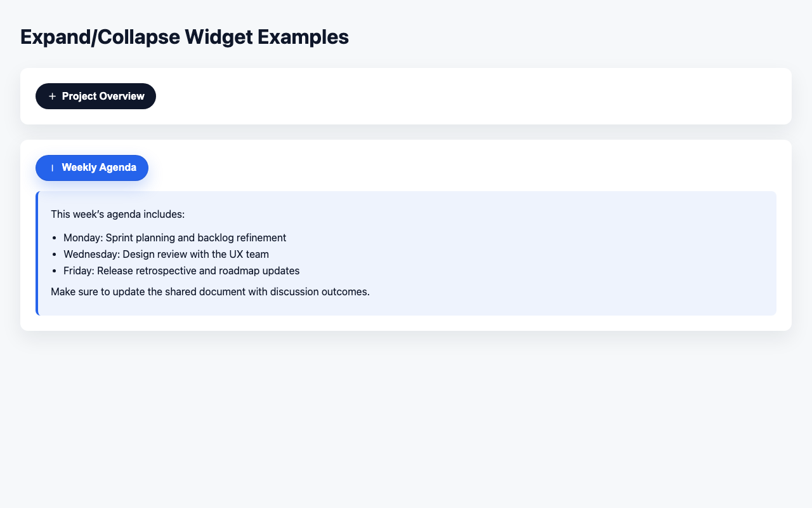Click the line reading This week's agenda includes
812x508 pixels.
117,214
